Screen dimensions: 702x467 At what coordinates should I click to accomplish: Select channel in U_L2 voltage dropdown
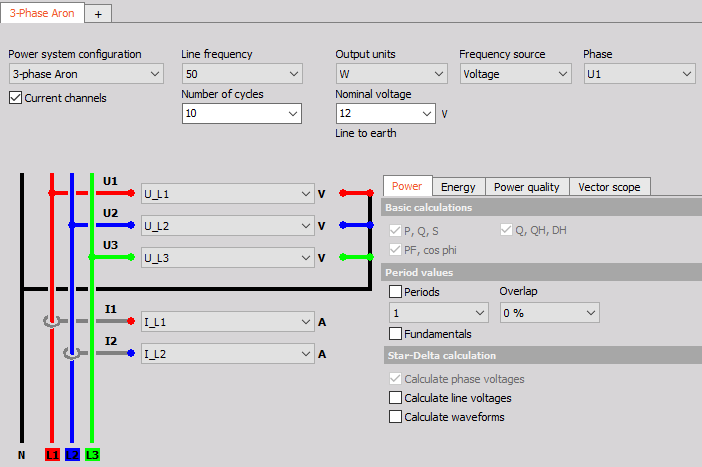(227, 226)
